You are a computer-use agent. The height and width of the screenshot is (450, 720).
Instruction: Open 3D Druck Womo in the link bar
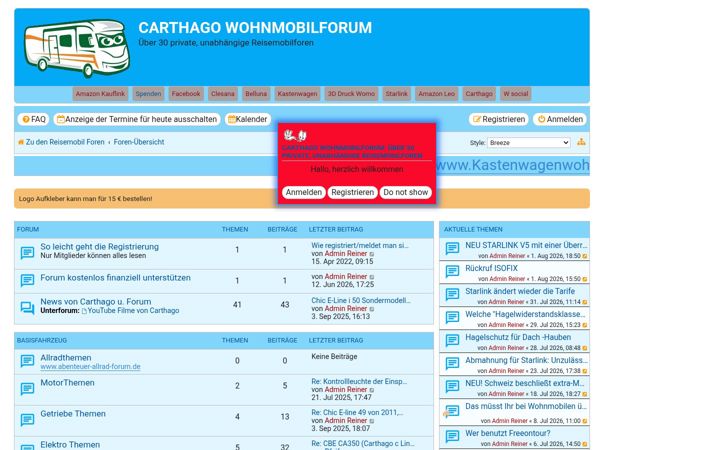point(351,94)
